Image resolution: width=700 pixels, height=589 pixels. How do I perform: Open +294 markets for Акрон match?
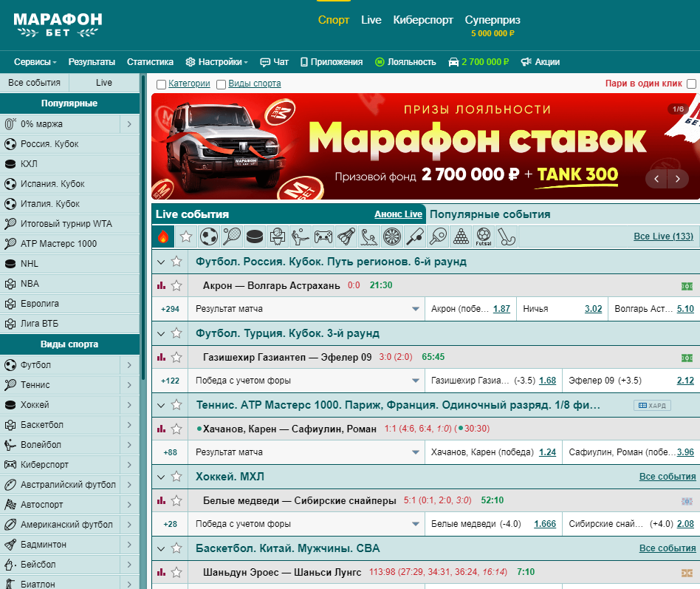click(x=170, y=309)
